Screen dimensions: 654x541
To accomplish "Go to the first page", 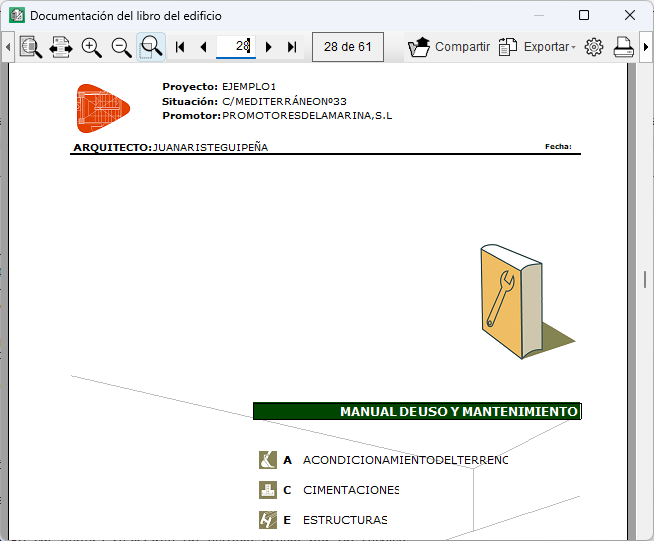I will click(x=180, y=47).
